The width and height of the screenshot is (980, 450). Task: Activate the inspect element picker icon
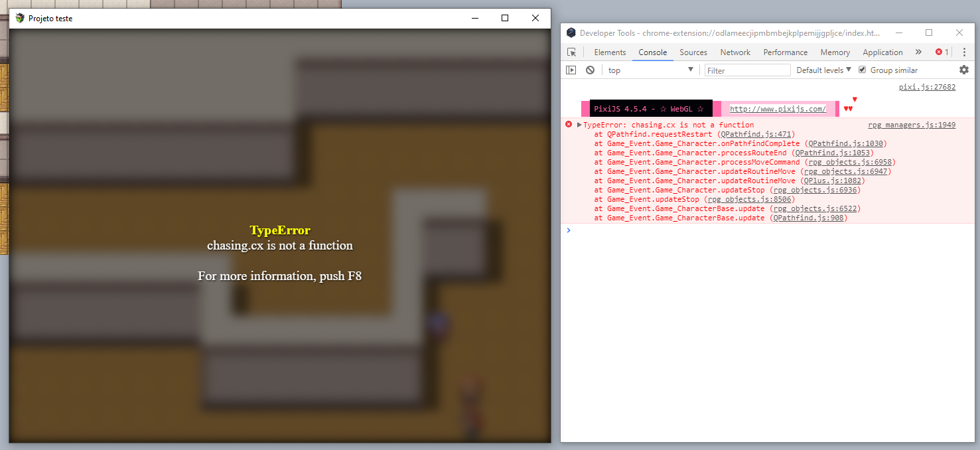click(x=571, y=52)
